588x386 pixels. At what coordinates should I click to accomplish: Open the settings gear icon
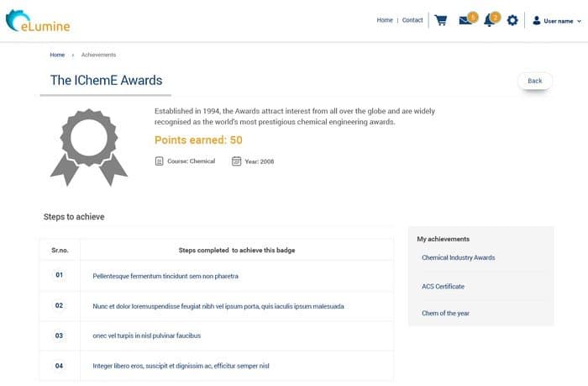click(512, 20)
